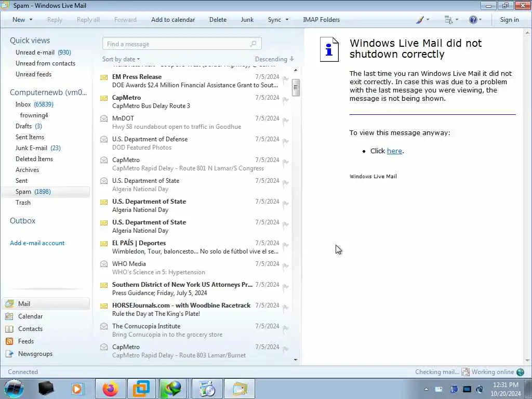Open the colorize paintbrush menu icon
The width and height of the screenshot is (532, 399).
420,20
